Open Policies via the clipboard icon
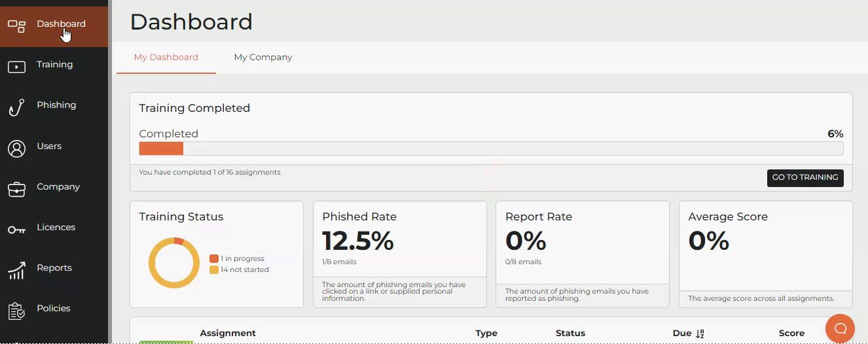 point(16,311)
